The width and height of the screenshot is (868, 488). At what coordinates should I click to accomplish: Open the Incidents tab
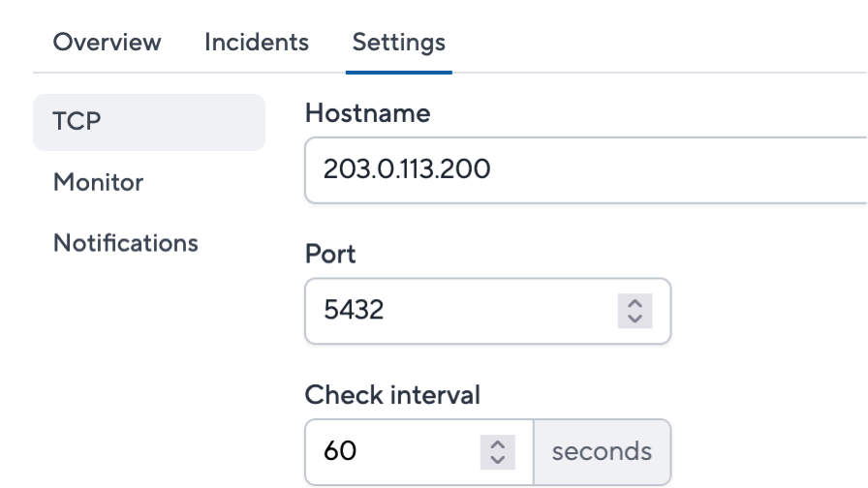(257, 43)
